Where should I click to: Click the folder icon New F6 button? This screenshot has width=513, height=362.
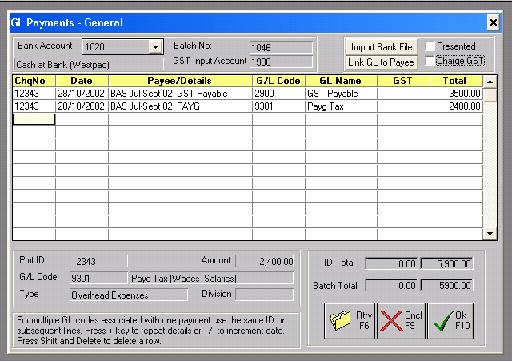point(349,321)
